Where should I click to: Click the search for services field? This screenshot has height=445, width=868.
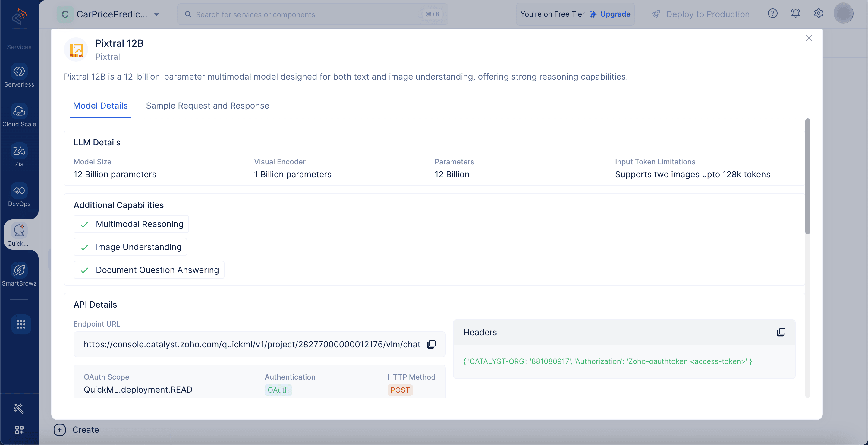point(313,14)
